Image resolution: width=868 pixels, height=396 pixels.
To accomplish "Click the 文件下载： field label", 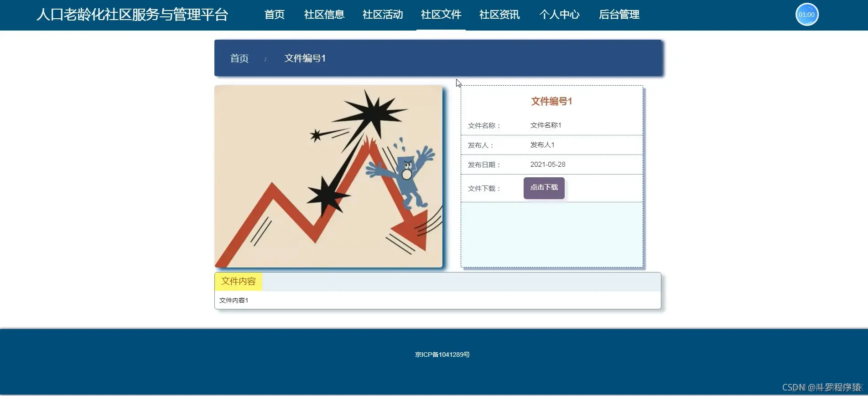I will (484, 189).
